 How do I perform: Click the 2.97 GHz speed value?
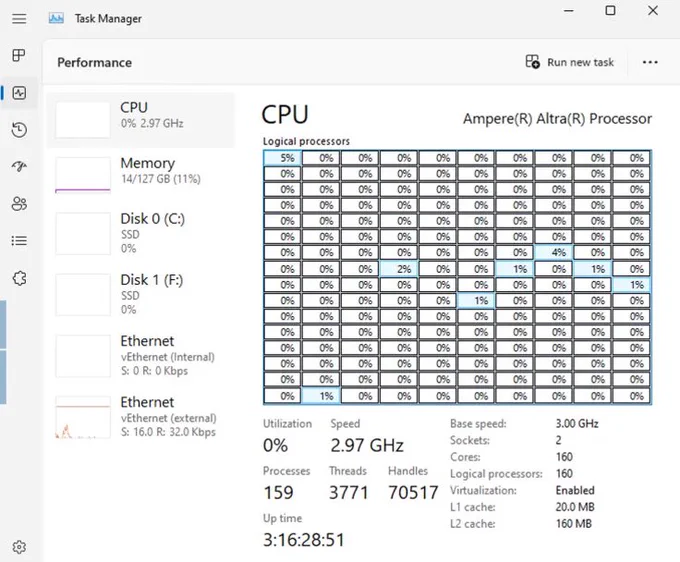(x=367, y=445)
